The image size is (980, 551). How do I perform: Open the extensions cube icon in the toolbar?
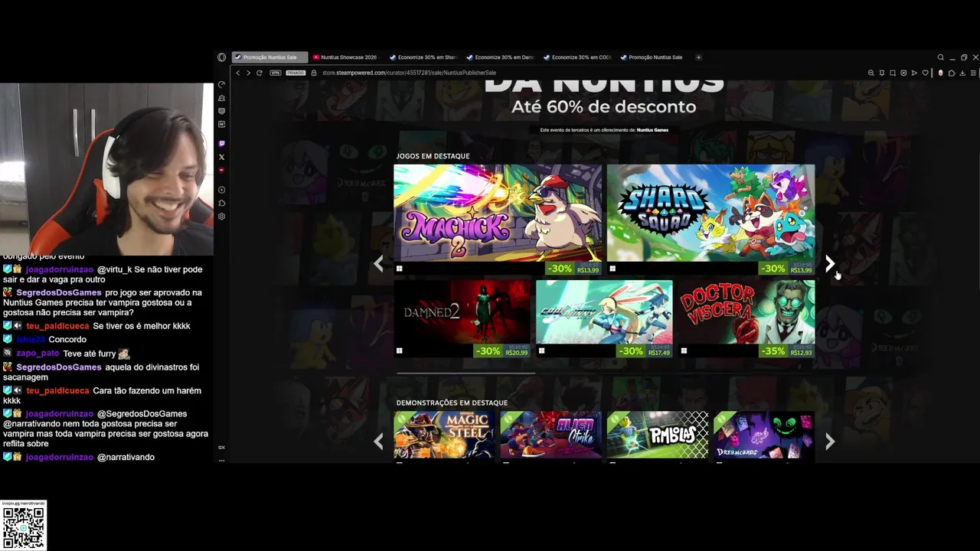coord(952,73)
